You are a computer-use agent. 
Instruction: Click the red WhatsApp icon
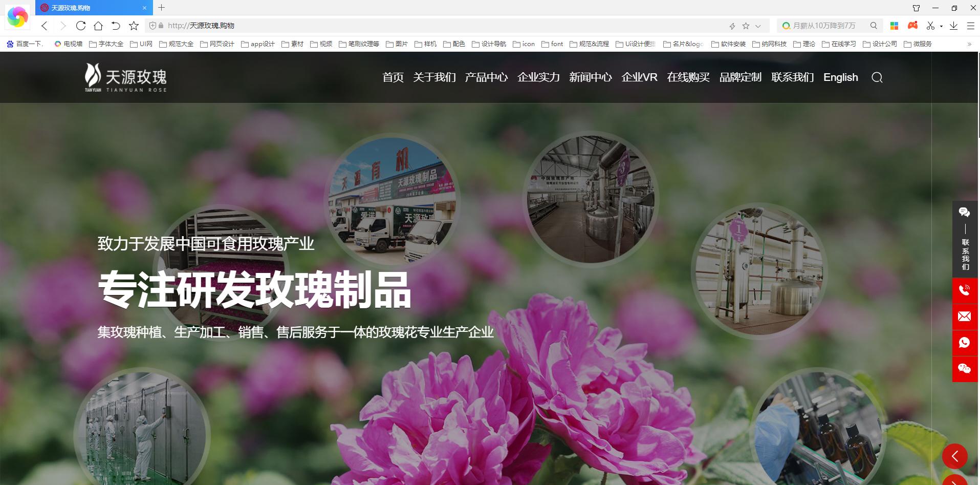pos(965,343)
